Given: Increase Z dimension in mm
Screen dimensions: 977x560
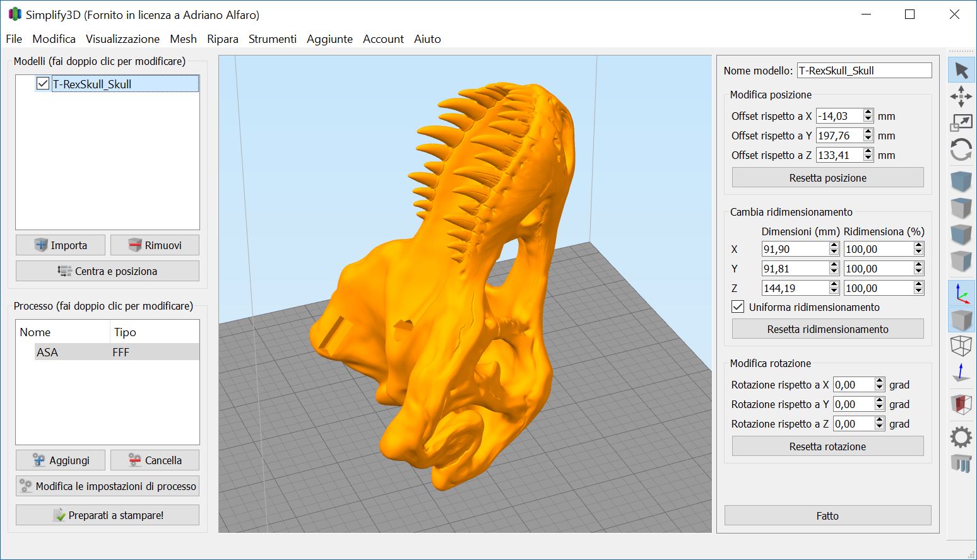Looking at the screenshot, I should tap(834, 284).
